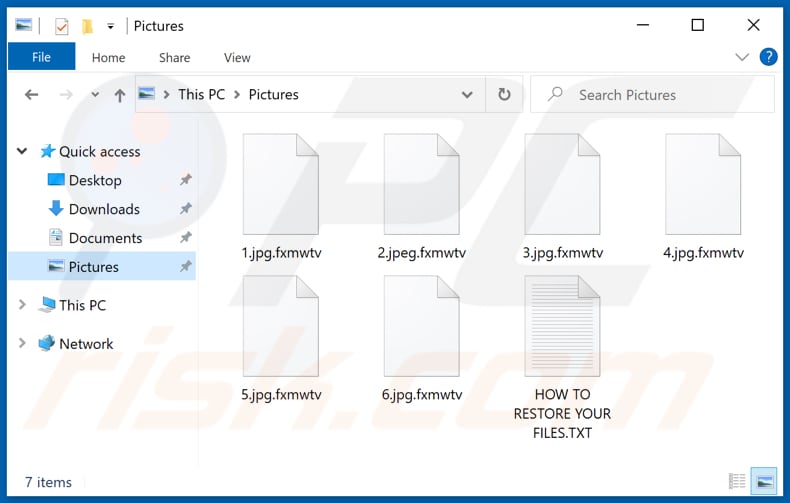Click the New folder title bar icon
Viewport: 790px width, 503px height.
[x=88, y=26]
